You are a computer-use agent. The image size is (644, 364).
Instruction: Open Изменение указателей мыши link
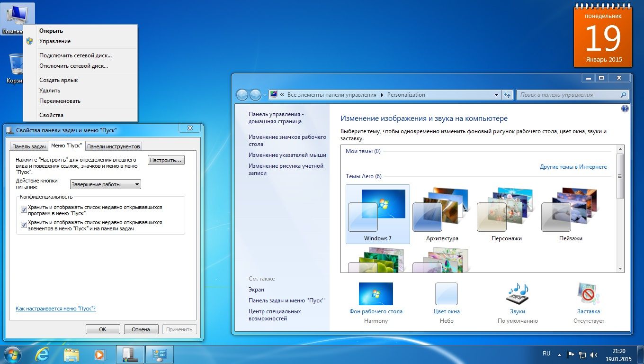(x=287, y=155)
